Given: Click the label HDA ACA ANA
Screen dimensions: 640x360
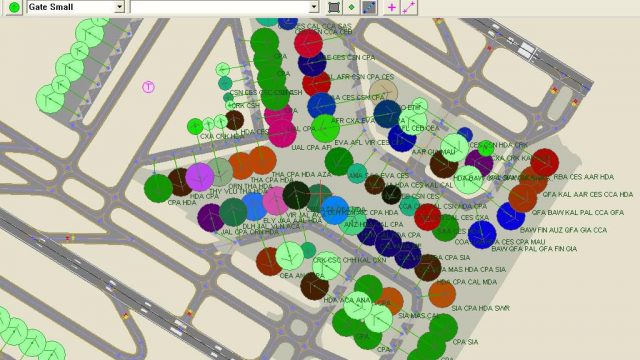Looking at the screenshot, I should point(347,300).
